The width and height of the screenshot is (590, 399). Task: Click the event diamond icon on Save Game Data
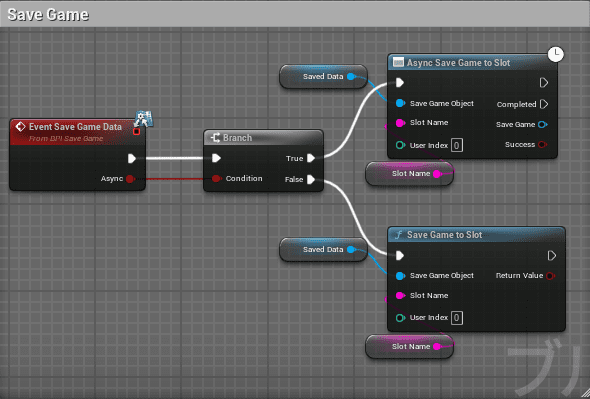[x=20, y=127]
